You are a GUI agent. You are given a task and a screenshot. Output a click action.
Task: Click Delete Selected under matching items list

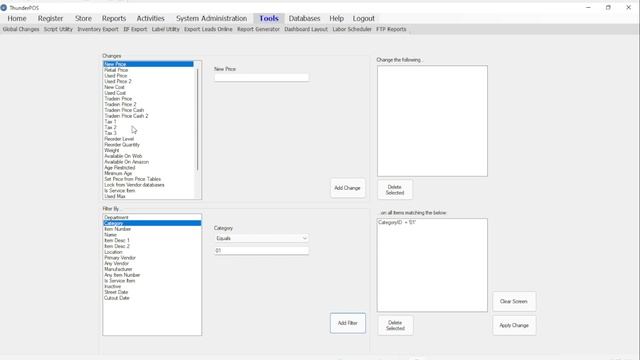(x=395, y=325)
